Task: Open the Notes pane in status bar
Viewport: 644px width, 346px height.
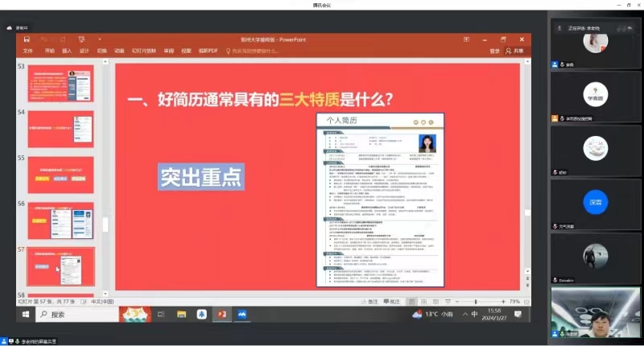Action: coord(369,301)
